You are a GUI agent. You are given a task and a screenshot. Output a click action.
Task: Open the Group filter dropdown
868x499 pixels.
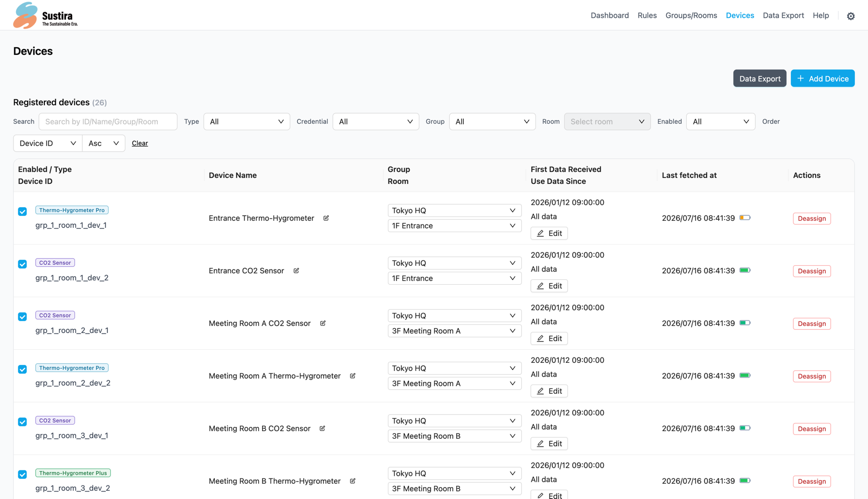coord(493,121)
